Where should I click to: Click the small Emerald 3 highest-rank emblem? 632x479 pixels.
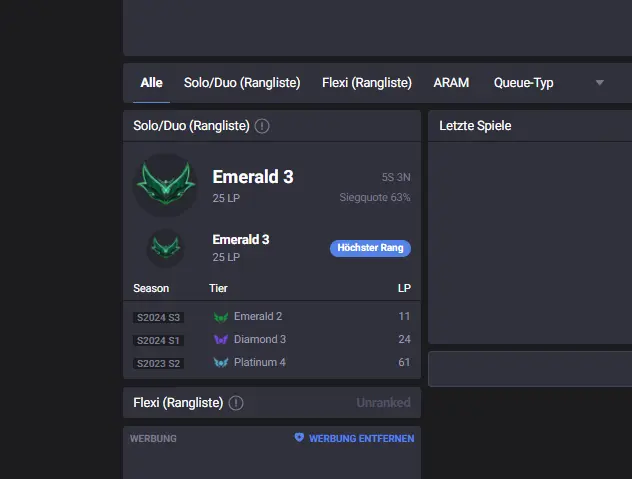[165, 247]
